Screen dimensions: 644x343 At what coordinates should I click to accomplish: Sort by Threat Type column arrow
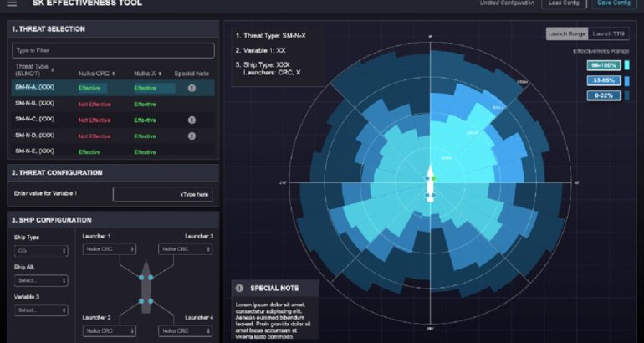coord(53,69)
